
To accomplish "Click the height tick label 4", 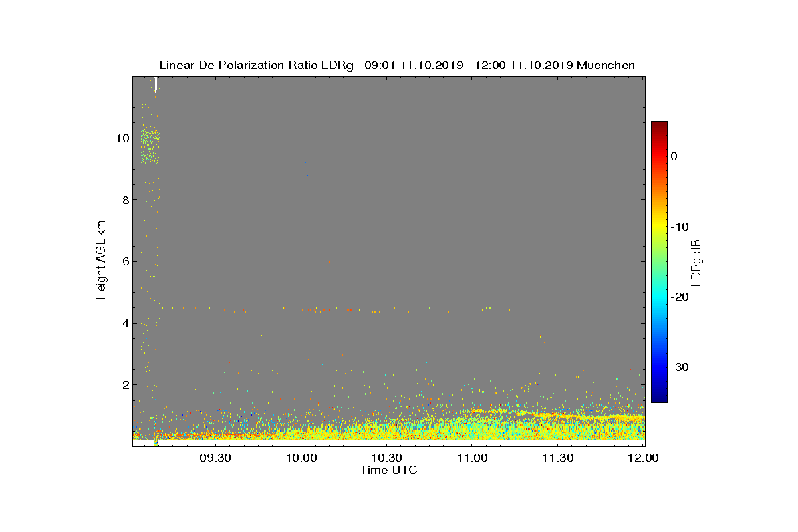I will point(124,323).
